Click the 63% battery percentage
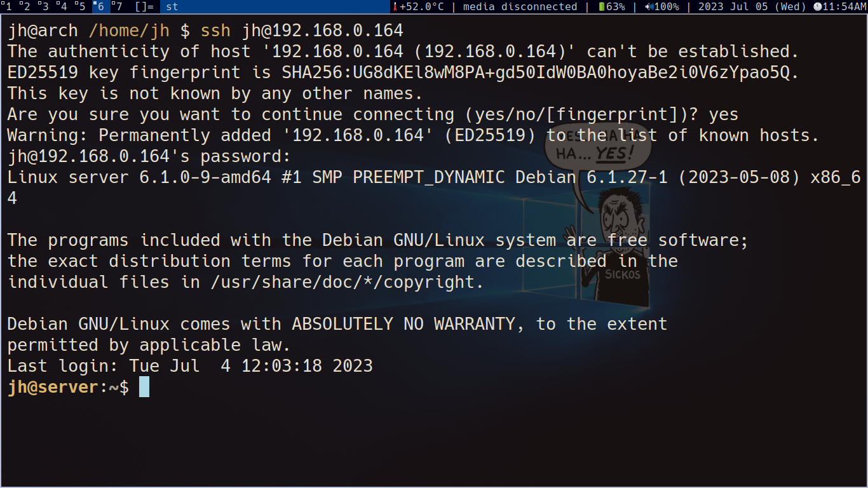The width and height of the screenshot is (868, 488). click(616, 6)
